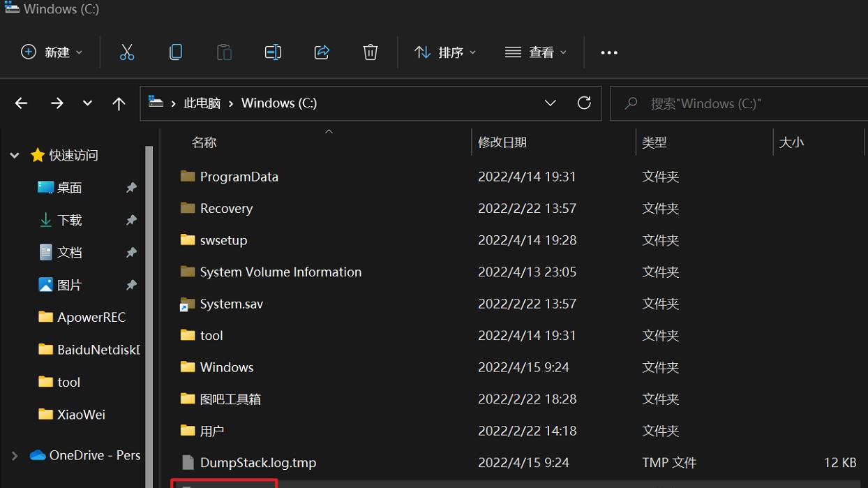Click the Windows folder icon in list

[187, 367]
